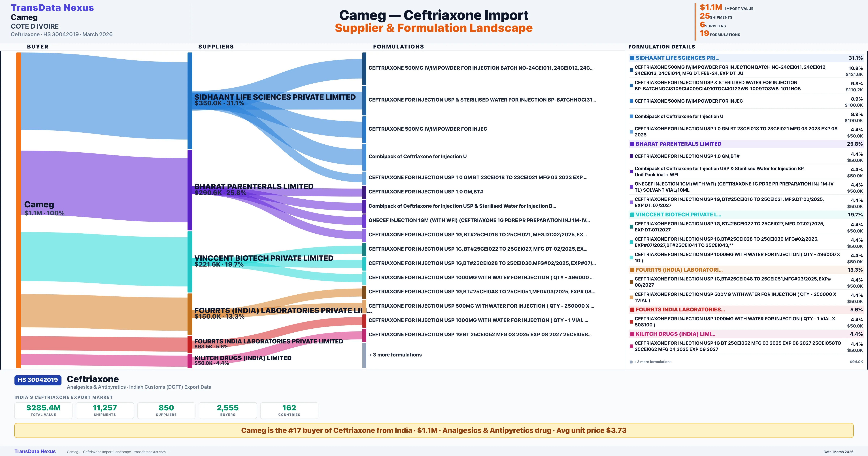Click the Combipack of Ceftriaxone formulation label
Screen dimensions: 868x456
click(x=417, y=157)
